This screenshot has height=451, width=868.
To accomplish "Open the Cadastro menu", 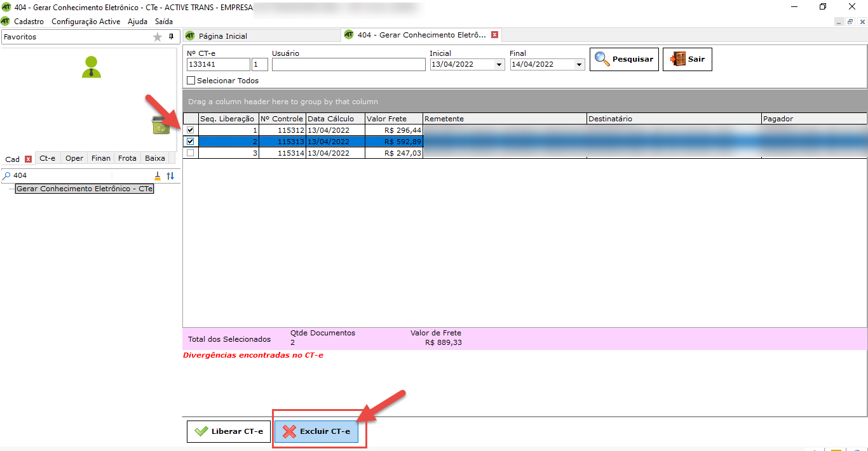I will pyautogui.click(x=29, y=22).
